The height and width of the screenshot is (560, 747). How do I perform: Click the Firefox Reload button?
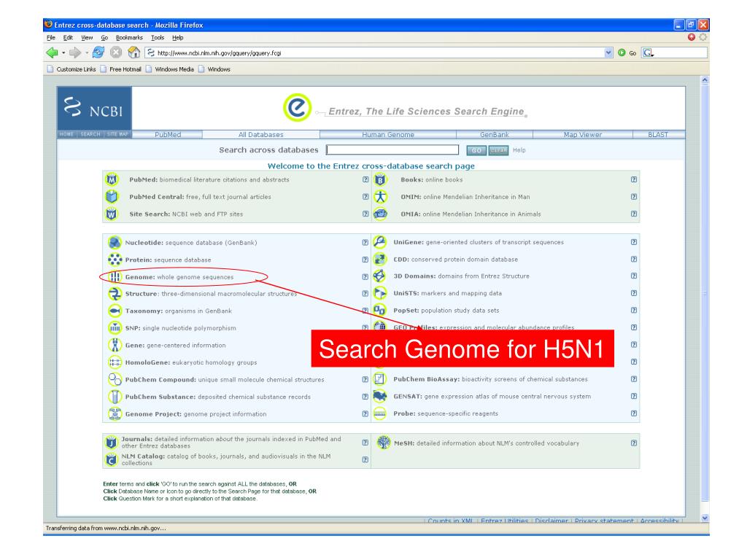tap(98, 52)
